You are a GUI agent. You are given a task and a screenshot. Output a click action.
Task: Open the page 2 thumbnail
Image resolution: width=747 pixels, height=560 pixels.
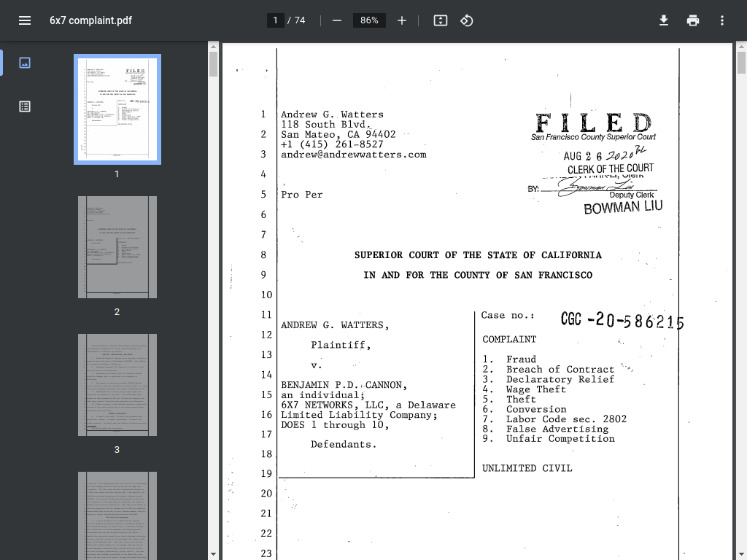(x=117, y=247)
